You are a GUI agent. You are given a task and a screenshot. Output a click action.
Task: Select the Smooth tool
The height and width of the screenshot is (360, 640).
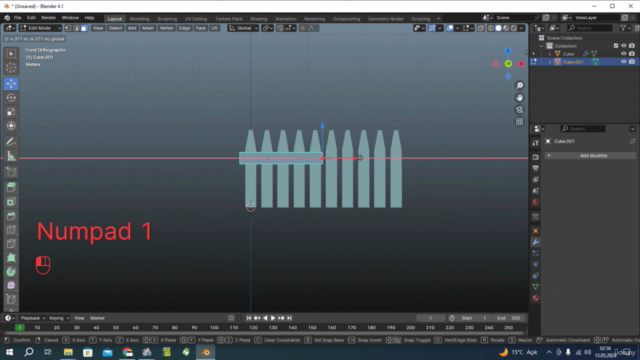pos(11,285)
